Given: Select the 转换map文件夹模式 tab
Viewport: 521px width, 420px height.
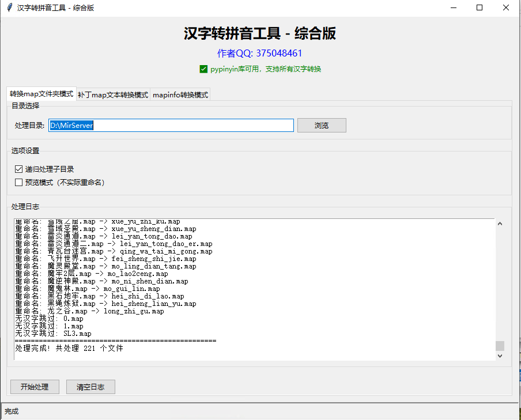Looking at the screenshot, I should click(41, 94).
